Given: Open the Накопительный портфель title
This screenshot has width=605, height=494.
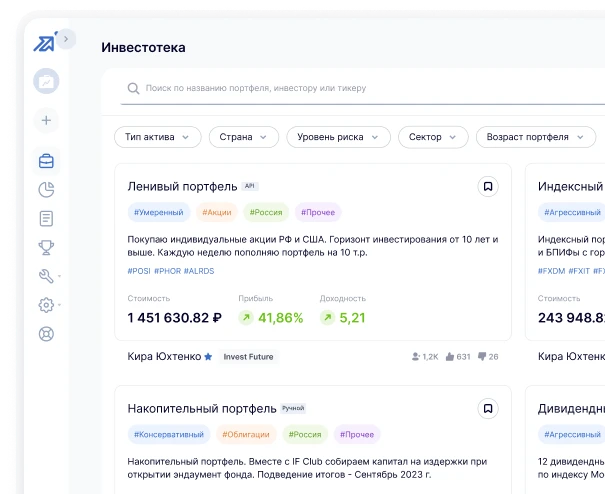Looking at the screenshot, I should [x=202, y=408].
